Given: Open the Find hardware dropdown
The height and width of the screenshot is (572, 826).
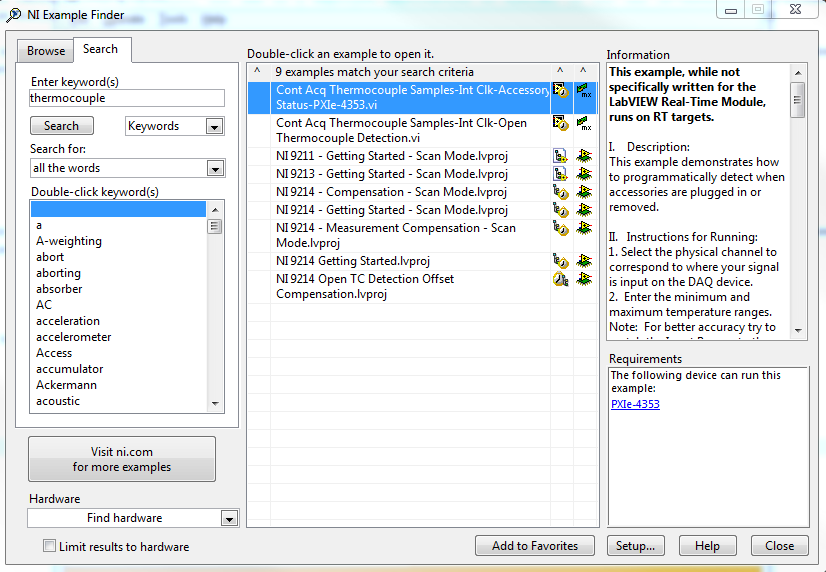Looking at the screenshot, I should pyautogui.click(x=229, y=518).
